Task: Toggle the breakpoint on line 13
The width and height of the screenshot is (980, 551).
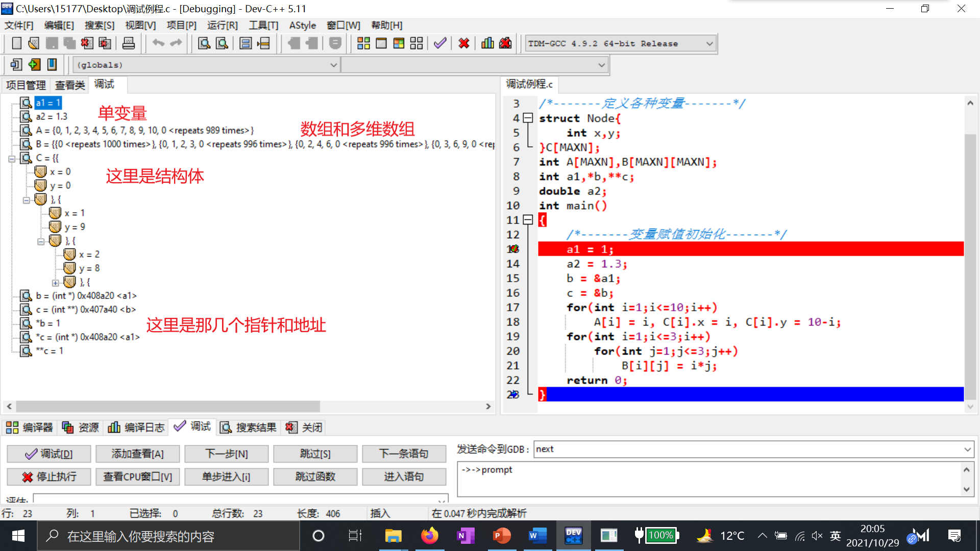Action: pos(513,249)
